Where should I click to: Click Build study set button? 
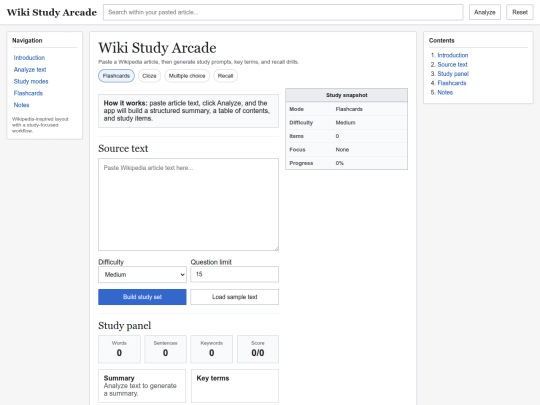pos(142,297)
